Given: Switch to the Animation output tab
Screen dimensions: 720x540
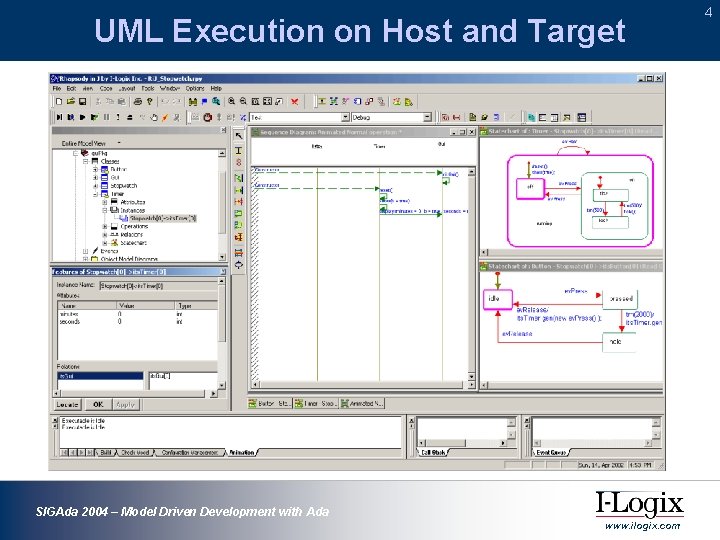Looking at the screenshot, I should [x=242, y=453].
